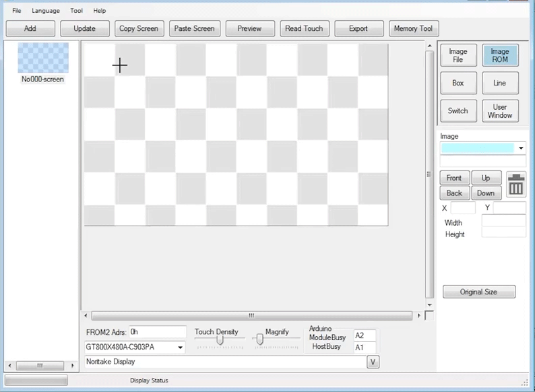This screenshot has width=535, height=392.
Task: Open the Image dropdown list
Action: (x=521, y=148)
